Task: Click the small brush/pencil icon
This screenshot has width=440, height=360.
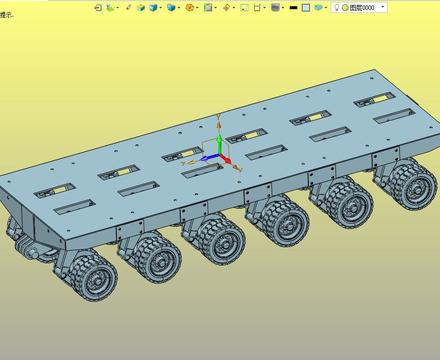Action: coord(129,7)
